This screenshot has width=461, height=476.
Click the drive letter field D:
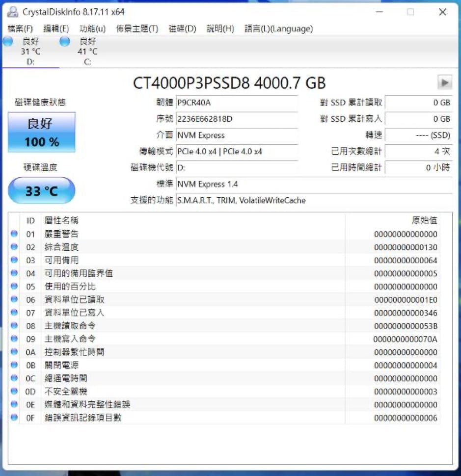[x=237, y=167]
